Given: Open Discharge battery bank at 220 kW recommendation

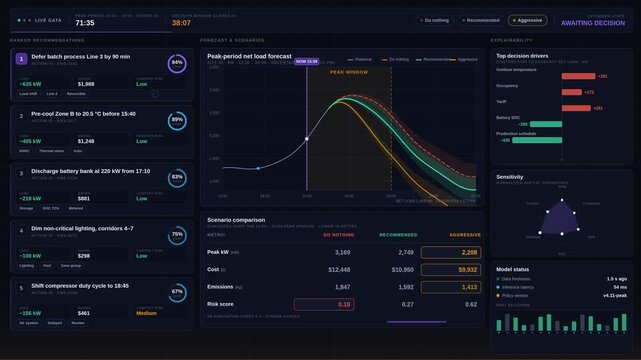Looking at the screenshot, I should pyautogui.click(x=101, y=189).
